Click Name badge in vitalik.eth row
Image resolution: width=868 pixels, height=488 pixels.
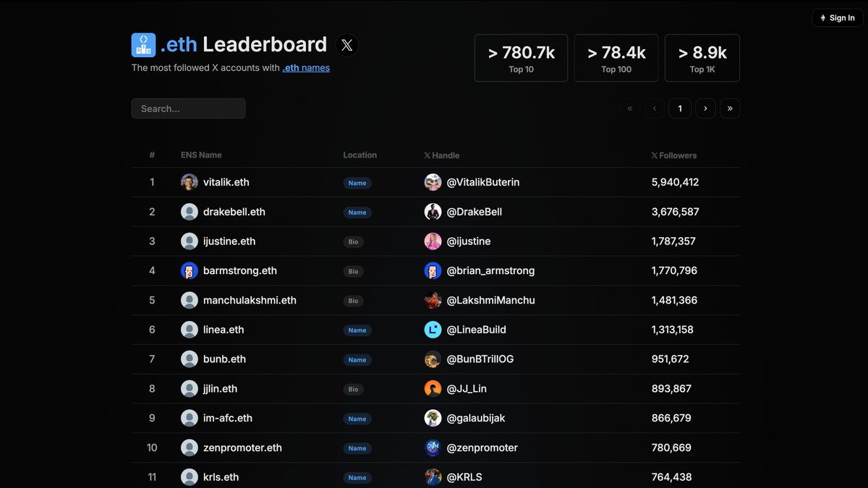[357, 183]
